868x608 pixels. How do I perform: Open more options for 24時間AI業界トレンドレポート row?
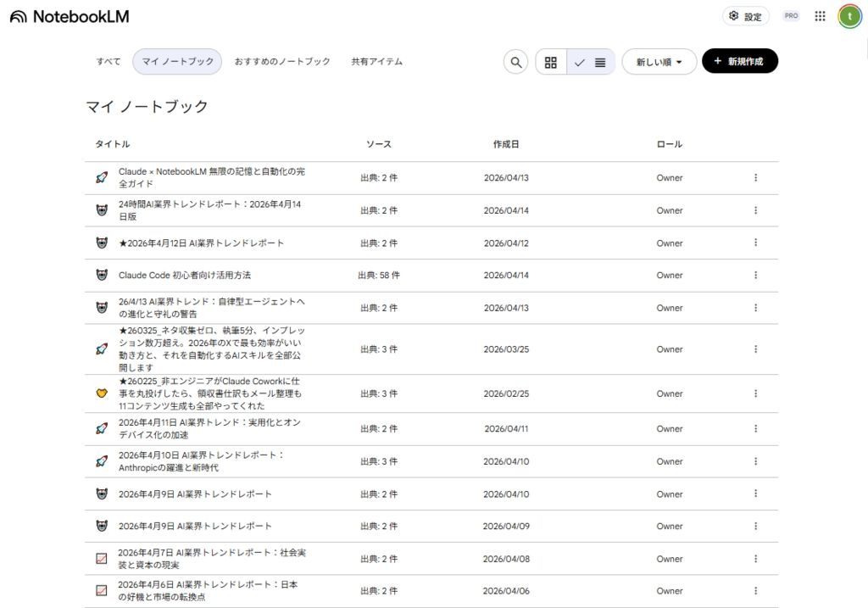755,210
